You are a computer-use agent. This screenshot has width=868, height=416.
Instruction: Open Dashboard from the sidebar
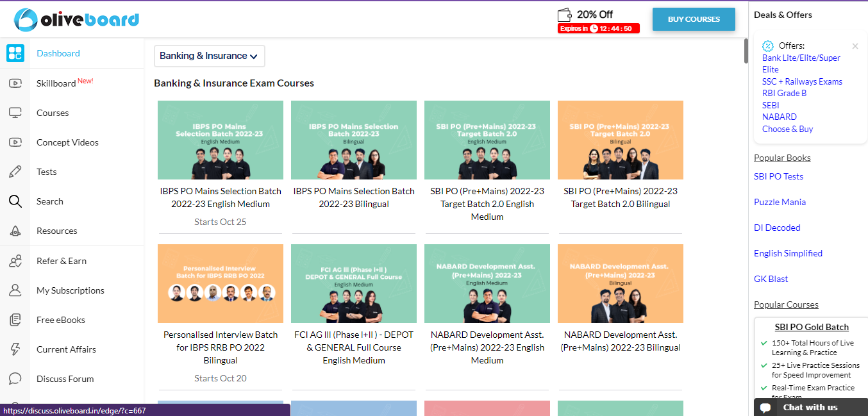click(x=58, y=53)
